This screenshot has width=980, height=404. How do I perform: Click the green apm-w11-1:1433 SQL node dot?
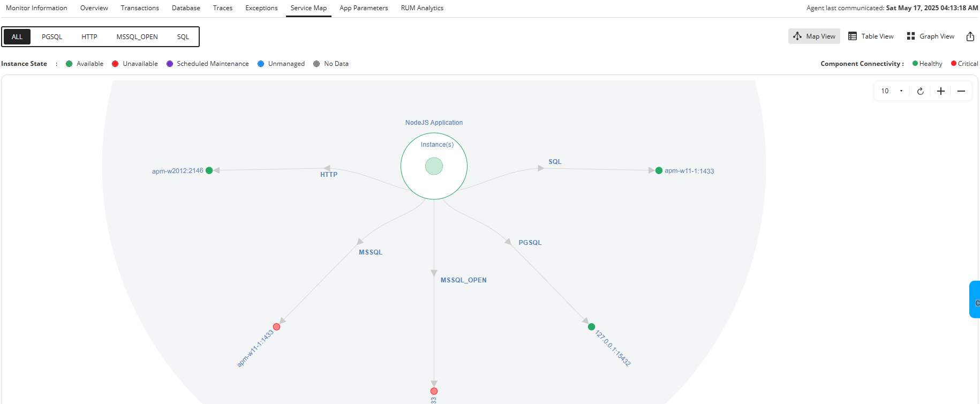pos(659,170)
